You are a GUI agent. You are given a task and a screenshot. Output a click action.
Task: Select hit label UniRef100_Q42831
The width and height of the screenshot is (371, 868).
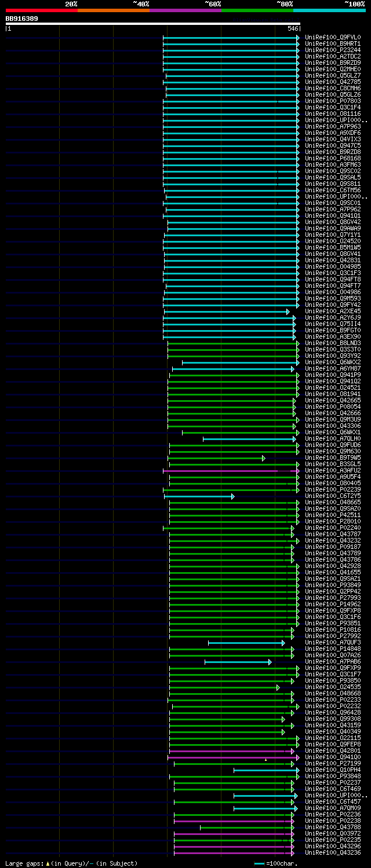pos(333,260)
